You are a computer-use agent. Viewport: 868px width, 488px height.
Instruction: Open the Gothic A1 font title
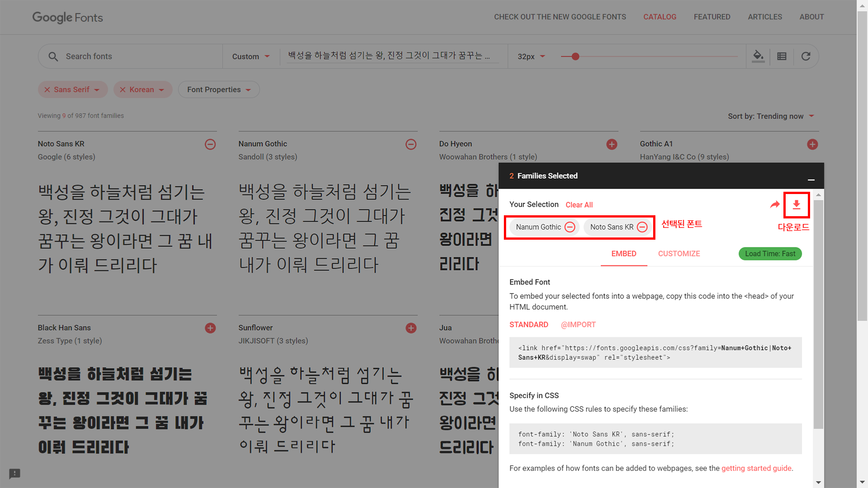(656, 144)
